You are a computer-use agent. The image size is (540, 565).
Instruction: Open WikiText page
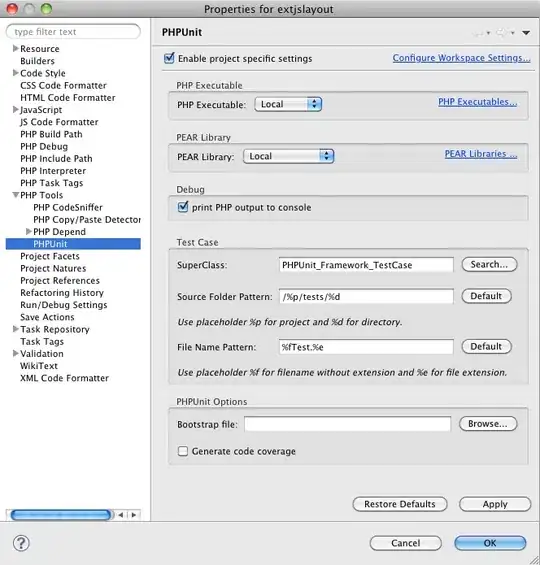(x=39, y=366)
